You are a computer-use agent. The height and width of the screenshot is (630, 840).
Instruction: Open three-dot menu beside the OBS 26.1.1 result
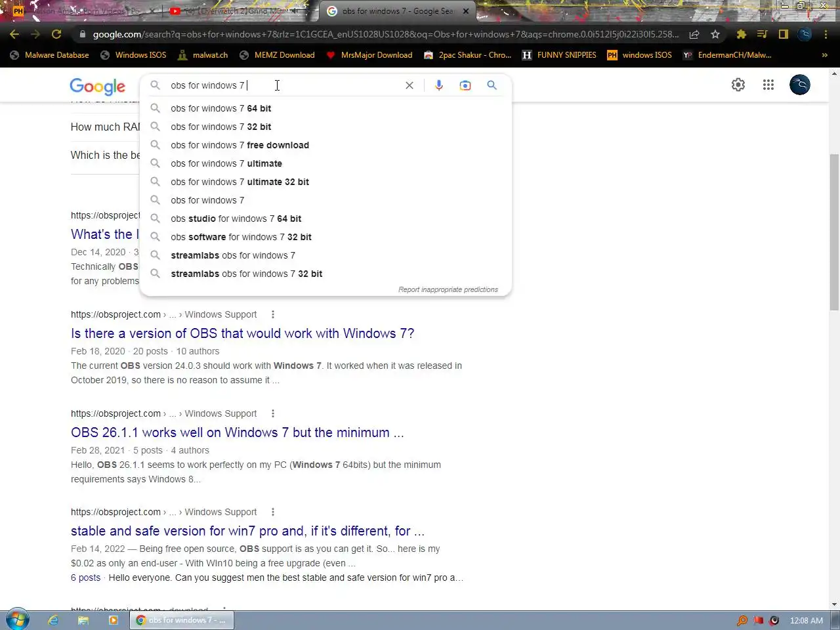pyautogui.click(x=273, y=413)
